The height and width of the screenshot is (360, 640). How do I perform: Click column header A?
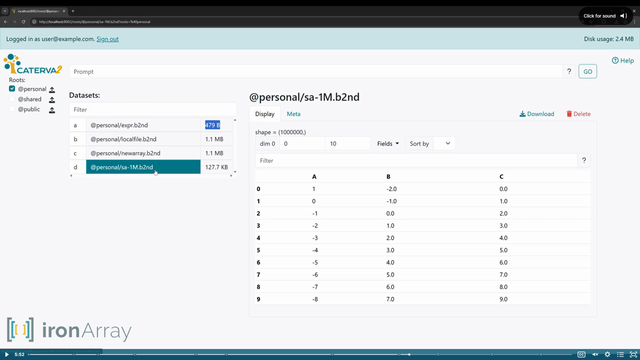coord(314,177)
